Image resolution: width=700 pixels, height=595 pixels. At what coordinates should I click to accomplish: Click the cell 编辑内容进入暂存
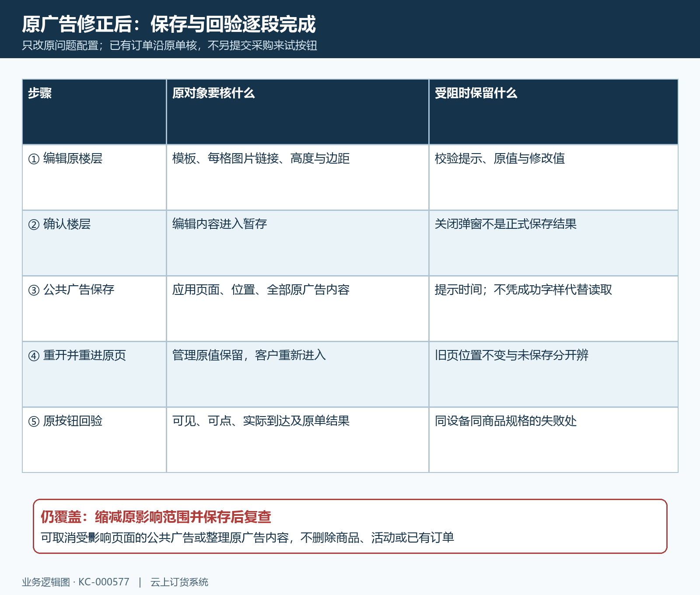click(x=297, y=243)
